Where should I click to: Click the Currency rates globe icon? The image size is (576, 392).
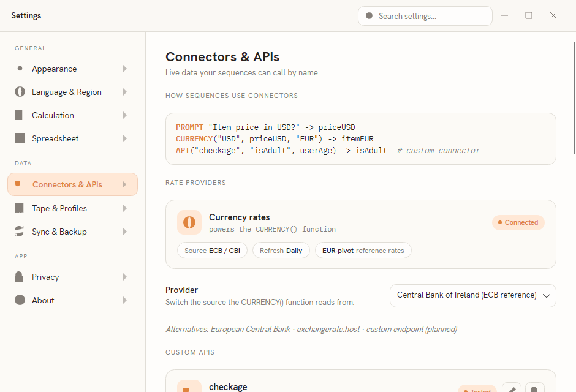[x=189, y=222]
